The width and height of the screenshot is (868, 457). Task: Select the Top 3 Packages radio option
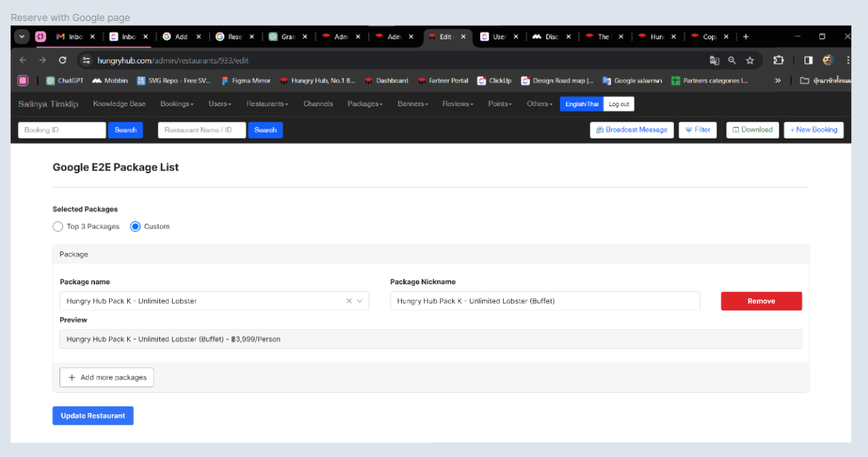click(x=58, y=226)
